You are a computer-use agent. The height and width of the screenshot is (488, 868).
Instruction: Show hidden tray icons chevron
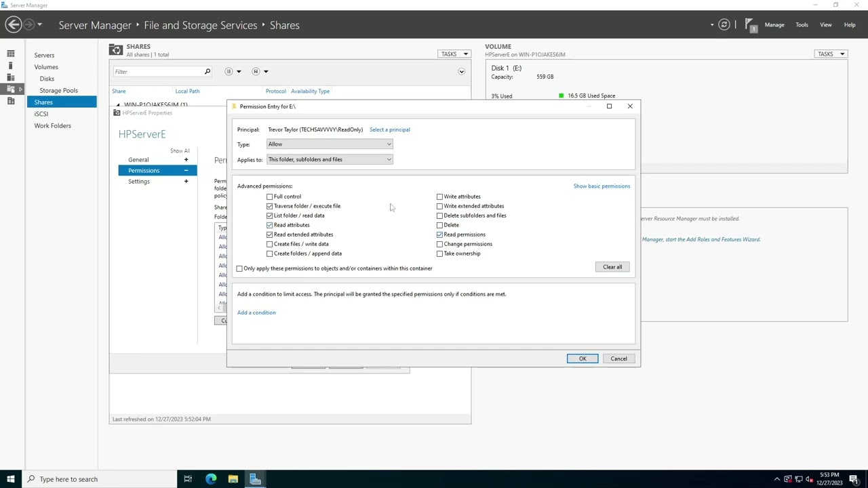(777, 479)
